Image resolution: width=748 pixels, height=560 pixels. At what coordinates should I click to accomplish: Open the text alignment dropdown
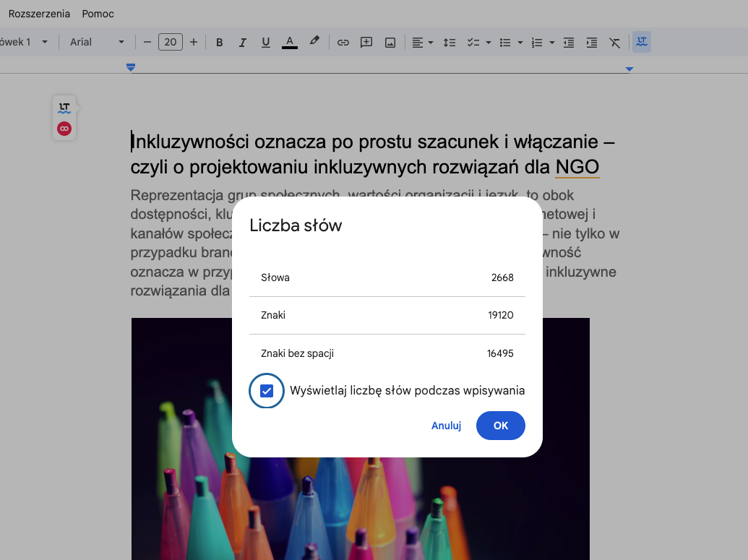(422, 43)
